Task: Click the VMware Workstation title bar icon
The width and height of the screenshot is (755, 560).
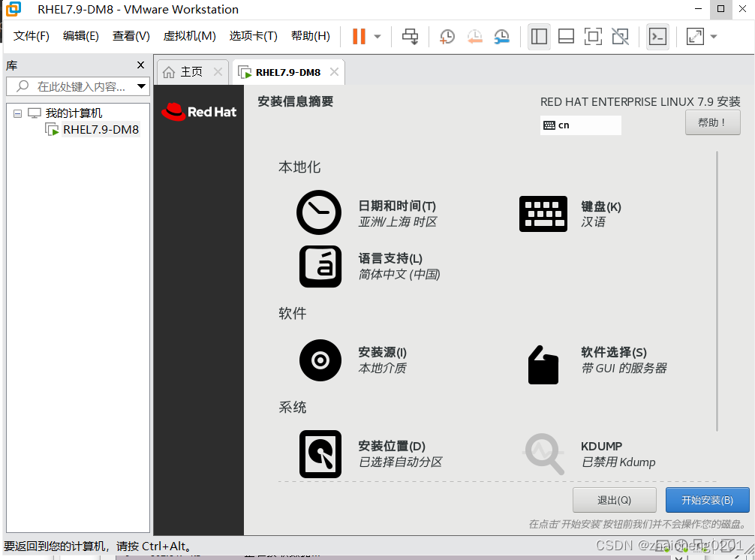Action: (x=14, y=9)
